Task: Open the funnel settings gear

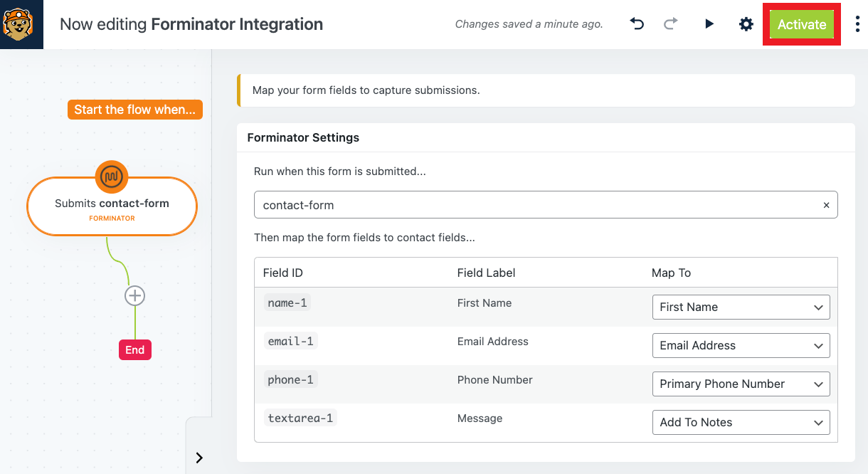Action: click(x=746, y=24)
